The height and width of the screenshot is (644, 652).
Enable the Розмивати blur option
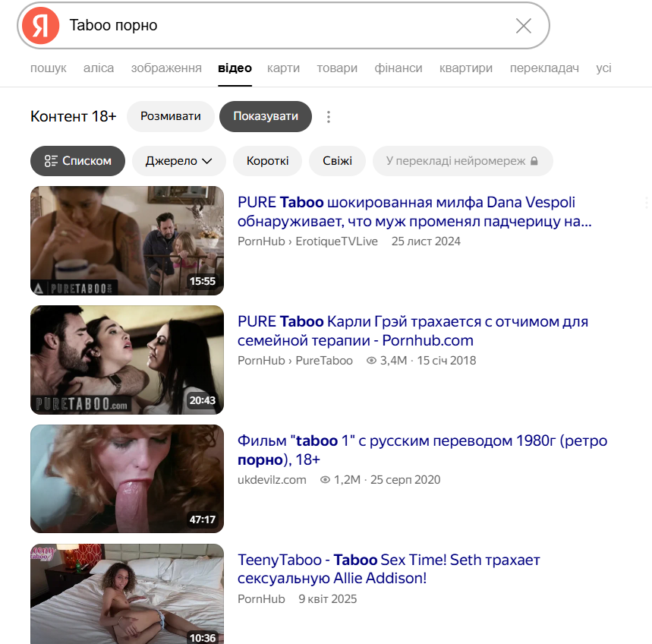pos(171,116)
